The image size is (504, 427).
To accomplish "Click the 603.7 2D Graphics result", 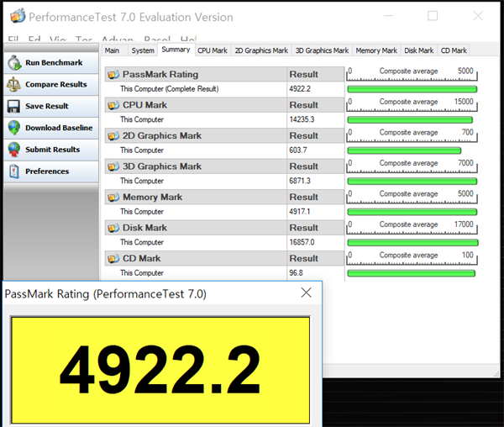I will pyautogui.click(x=298, y=150).
